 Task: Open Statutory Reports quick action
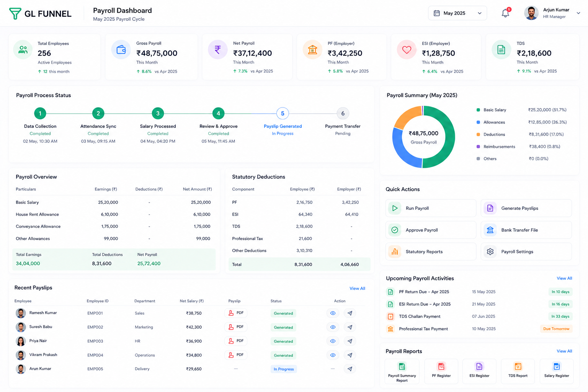pyautogui.click(x=431, y=252)
